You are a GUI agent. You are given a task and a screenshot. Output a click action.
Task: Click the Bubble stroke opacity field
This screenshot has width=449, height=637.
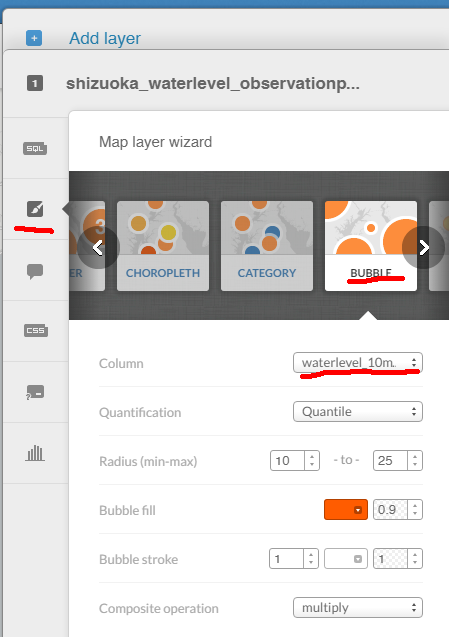390,559
